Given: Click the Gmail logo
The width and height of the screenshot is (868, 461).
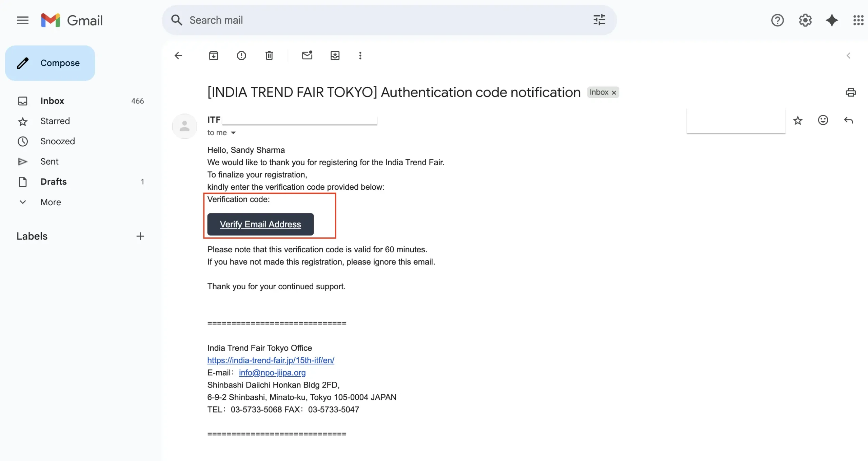Looking at the screenshot, I should (72, 20).
